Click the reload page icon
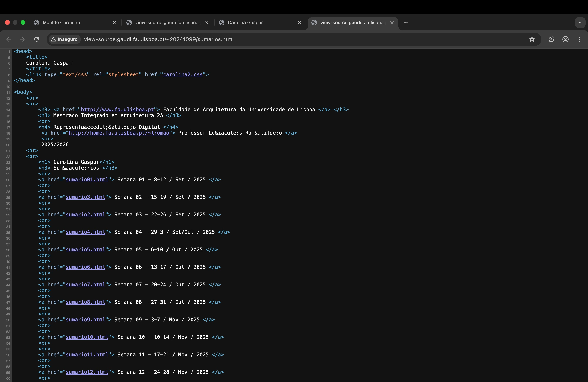Screen dimensions: 588x382 point(37,39)
